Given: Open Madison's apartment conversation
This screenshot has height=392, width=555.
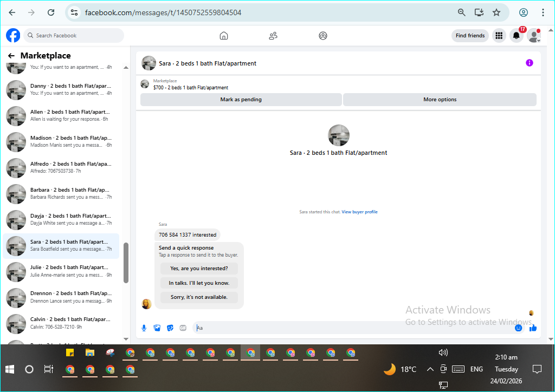Looking at the screenshot, I should (x=61, y=141).
